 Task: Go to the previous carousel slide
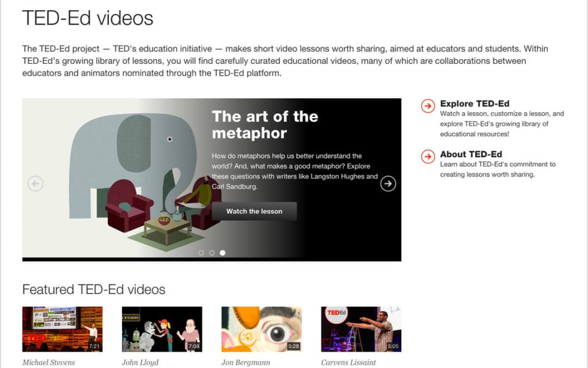tap(35, 184)
